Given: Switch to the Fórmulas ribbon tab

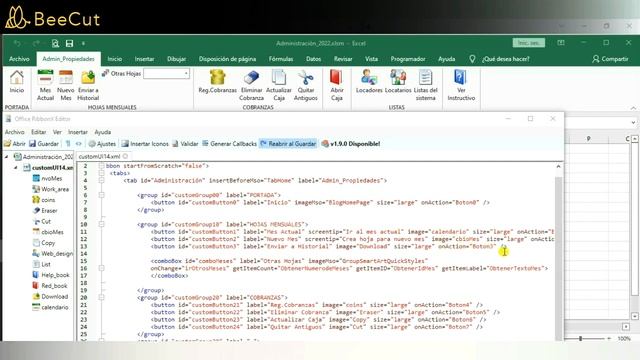Looking at the screenshot, I should pos(281,59).
